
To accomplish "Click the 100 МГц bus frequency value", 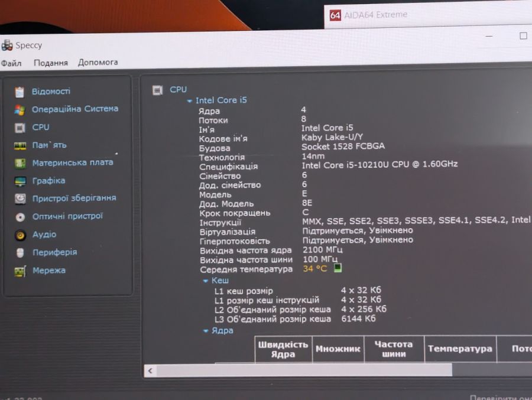I will 320,259.
